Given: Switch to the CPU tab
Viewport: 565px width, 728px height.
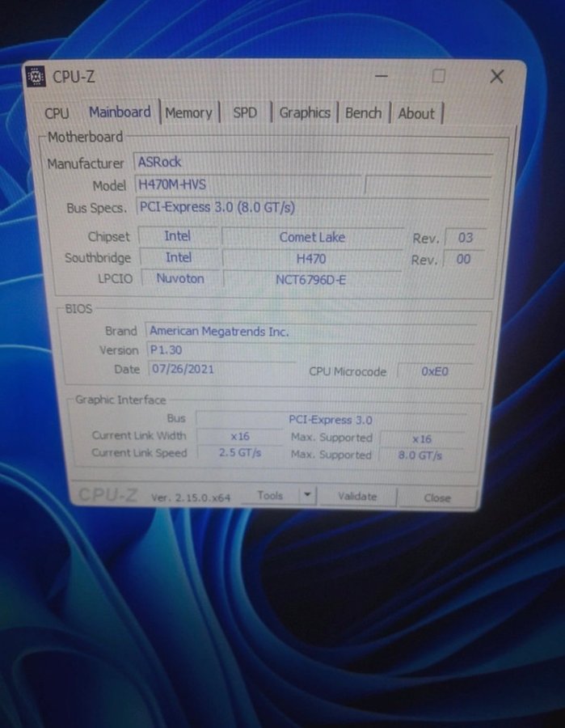Looking at the screenshot, I should [57, 113].
